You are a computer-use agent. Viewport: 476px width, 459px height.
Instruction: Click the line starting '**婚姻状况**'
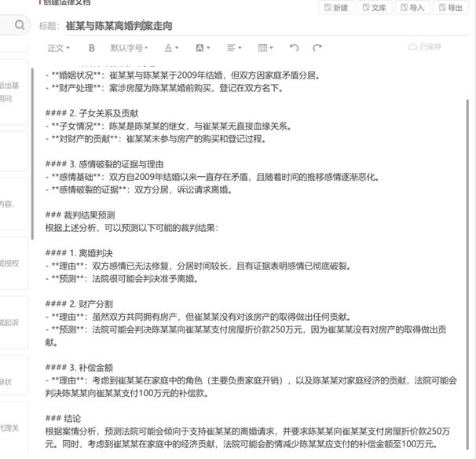[182, 75]
